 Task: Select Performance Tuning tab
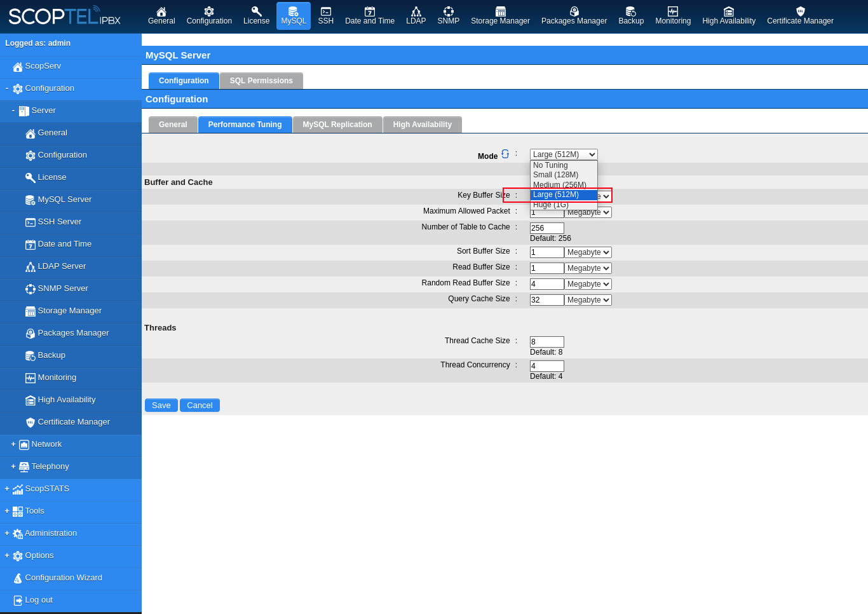(x=245, y=125)
